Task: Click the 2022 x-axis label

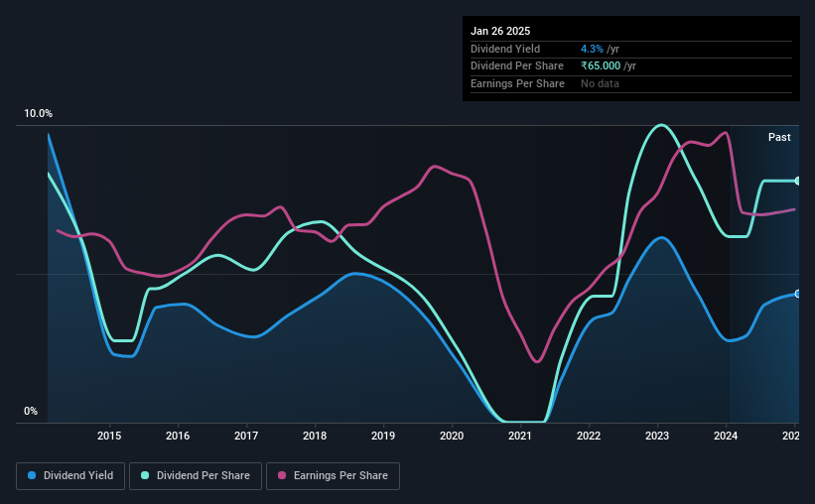Action: click(x=589, y=436)
